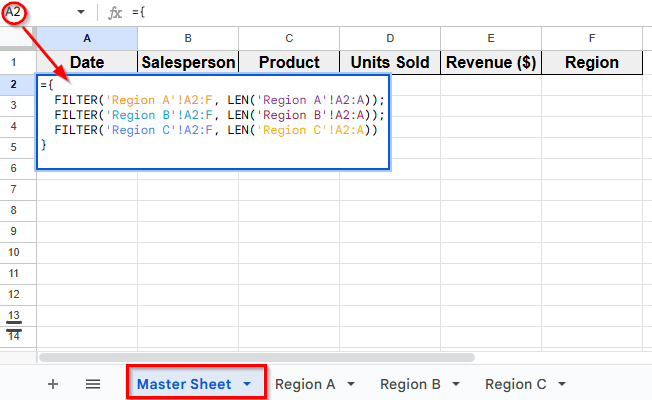The width and height of the screenshot is (652, 400).
Task: Select row 10 header
Action: coord(14,252)
